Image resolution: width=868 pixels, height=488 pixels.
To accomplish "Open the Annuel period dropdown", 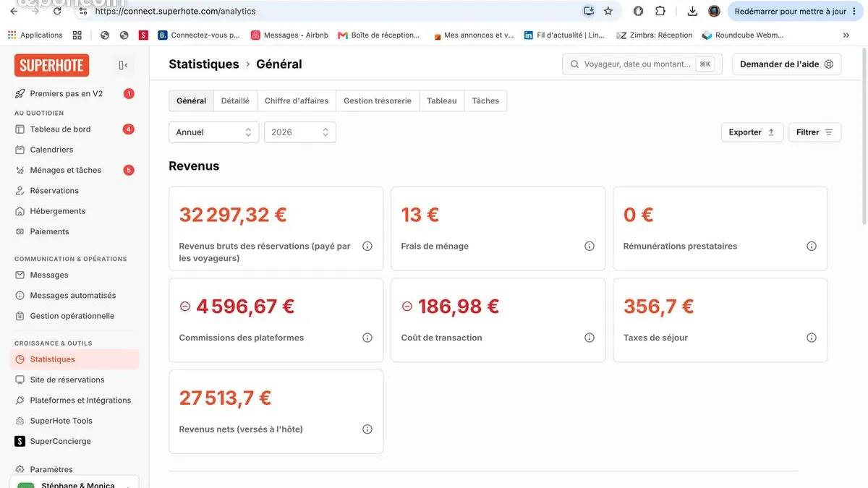I will 213,132.
